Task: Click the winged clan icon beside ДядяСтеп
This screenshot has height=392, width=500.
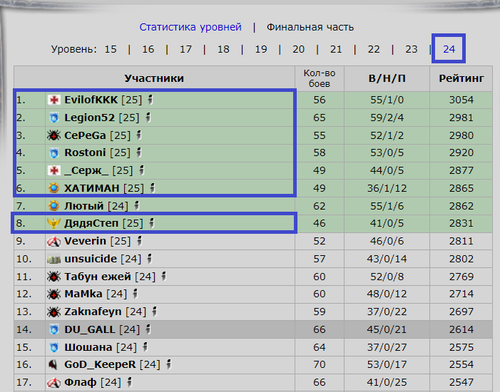Action: pyautogui.click(x=54, y=223)
